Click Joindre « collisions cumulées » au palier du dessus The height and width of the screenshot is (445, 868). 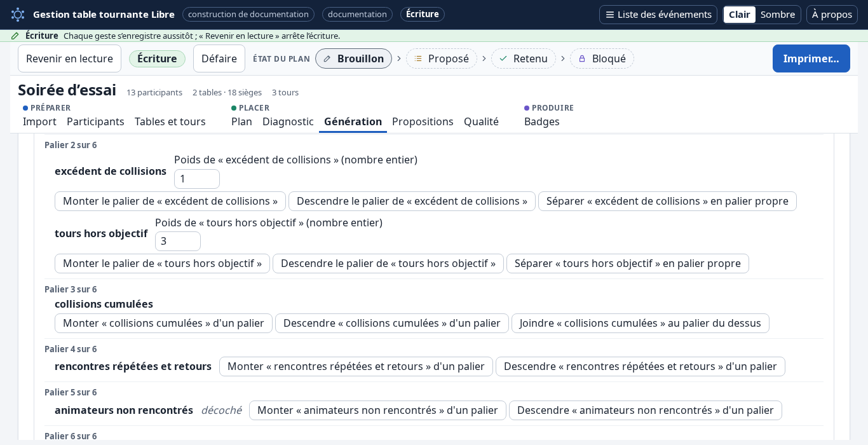[641, 323]
